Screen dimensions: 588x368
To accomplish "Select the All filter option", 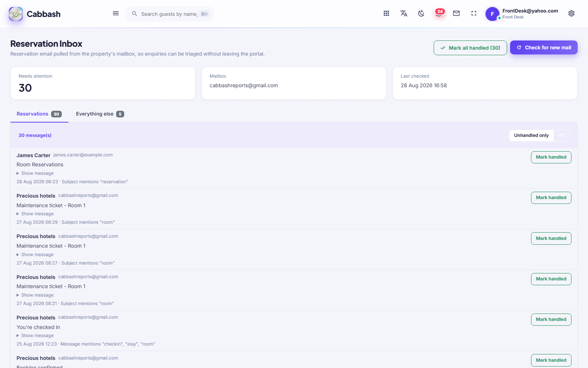I will (561, 135).
